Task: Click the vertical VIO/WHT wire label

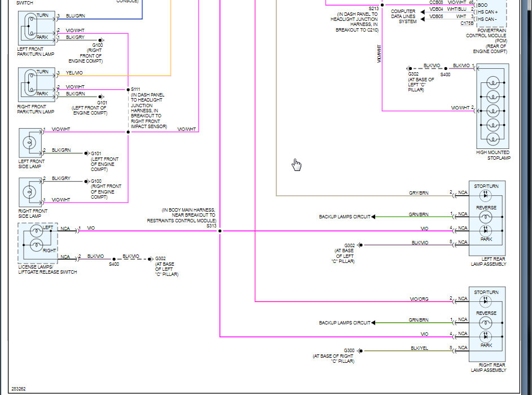Action: click(379, 54)
